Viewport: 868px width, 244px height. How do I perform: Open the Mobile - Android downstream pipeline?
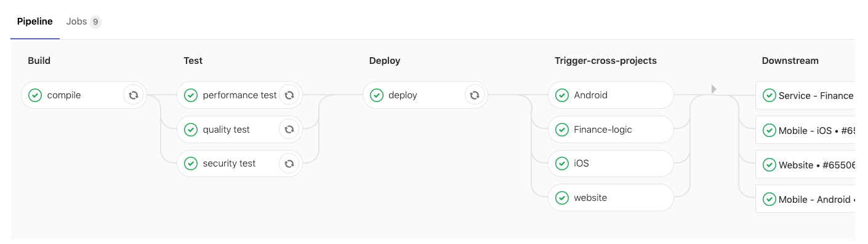(805, 199)
